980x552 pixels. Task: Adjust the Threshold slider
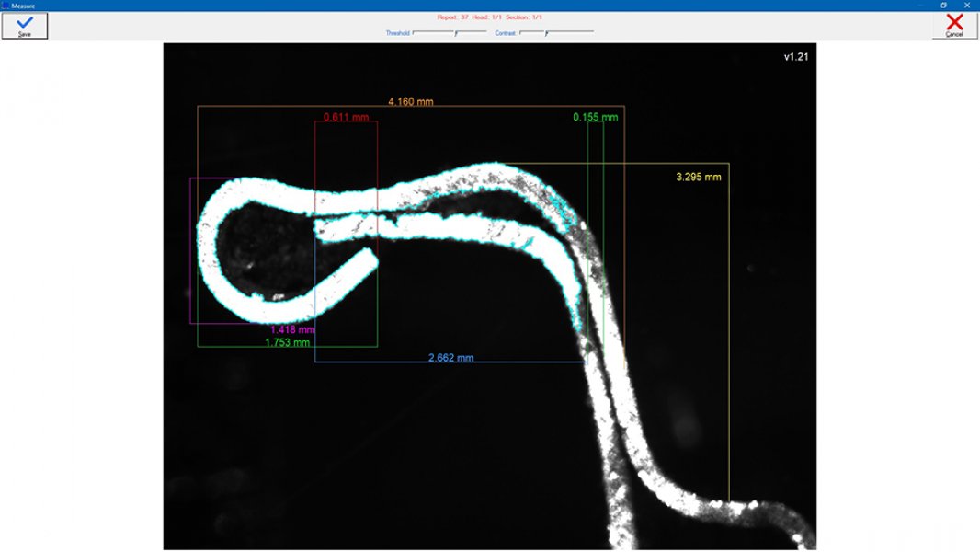click(450, 32)
